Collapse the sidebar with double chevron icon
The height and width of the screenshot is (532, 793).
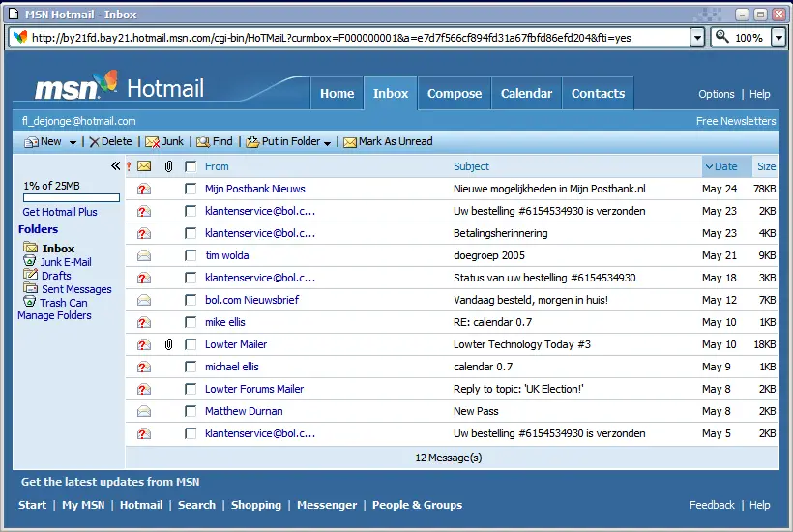point(116,165)
